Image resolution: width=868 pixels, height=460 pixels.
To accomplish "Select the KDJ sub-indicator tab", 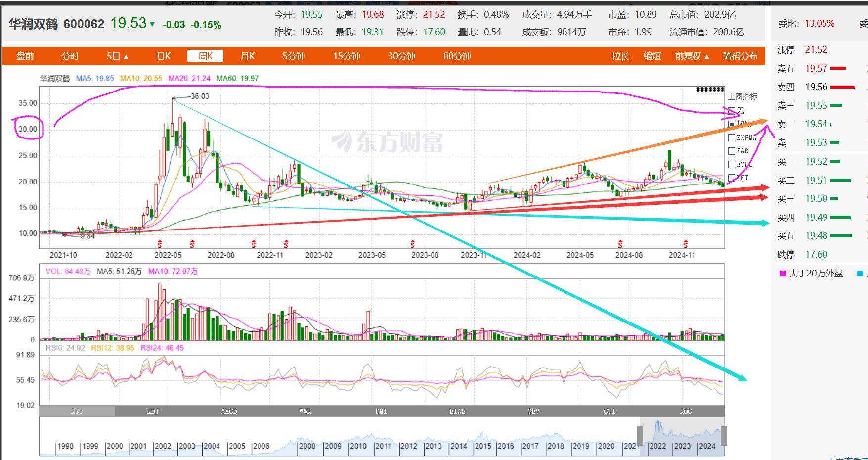I will click(153, 411).
